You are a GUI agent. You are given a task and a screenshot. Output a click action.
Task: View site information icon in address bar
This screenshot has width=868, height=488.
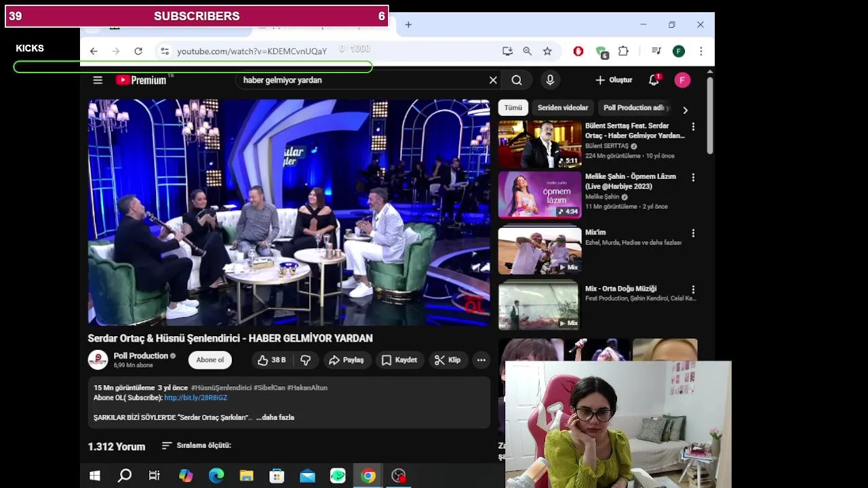(x=164, y=52)
